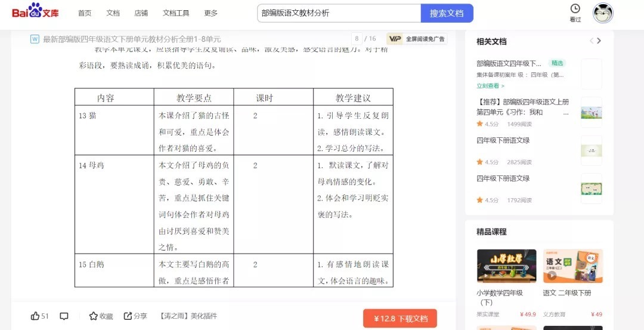
Task: Click the star 收藏 icon
Action: [94, 316]
